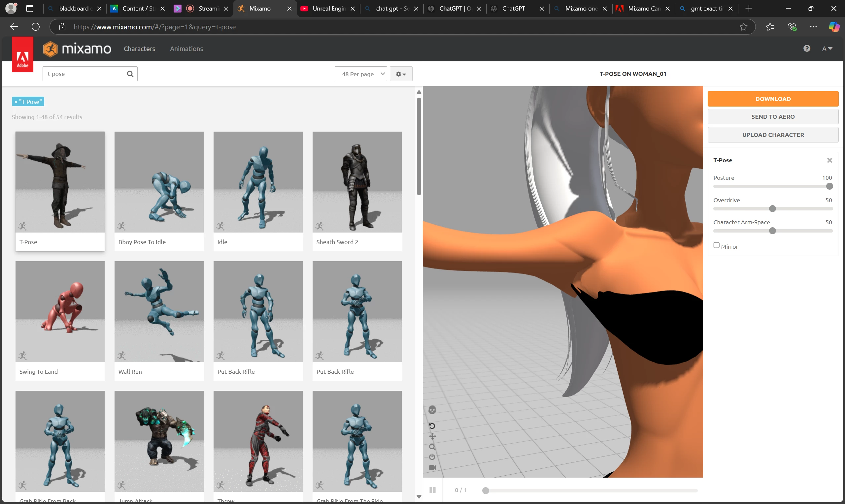Click the Overdrive slider handle
This screenshot has height=504, width=845.
[x=772, y=209]
